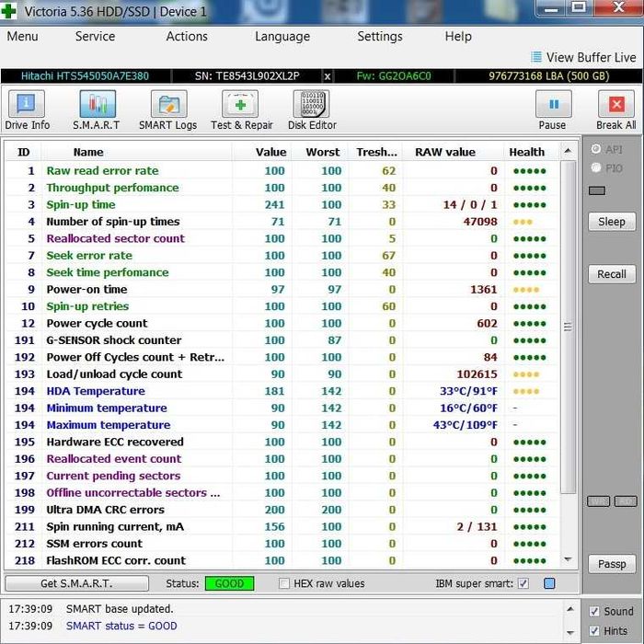Click the Recall button
644x644 pixels.
coord(612,274)
